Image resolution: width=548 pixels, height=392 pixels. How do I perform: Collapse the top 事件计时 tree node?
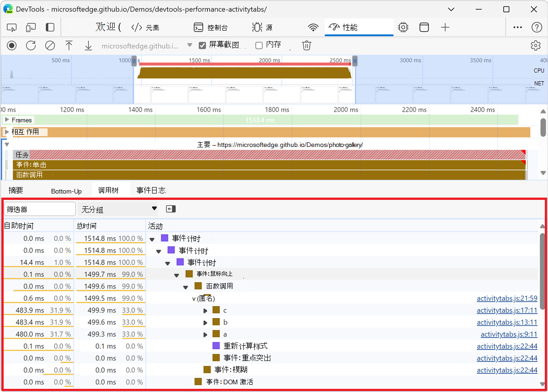click(x=152, y=238)
